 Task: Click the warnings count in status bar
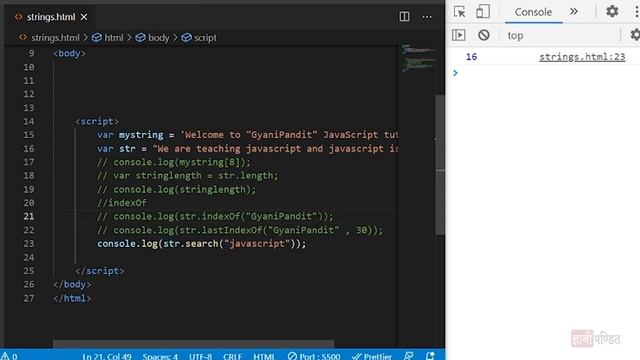(9, 356)
